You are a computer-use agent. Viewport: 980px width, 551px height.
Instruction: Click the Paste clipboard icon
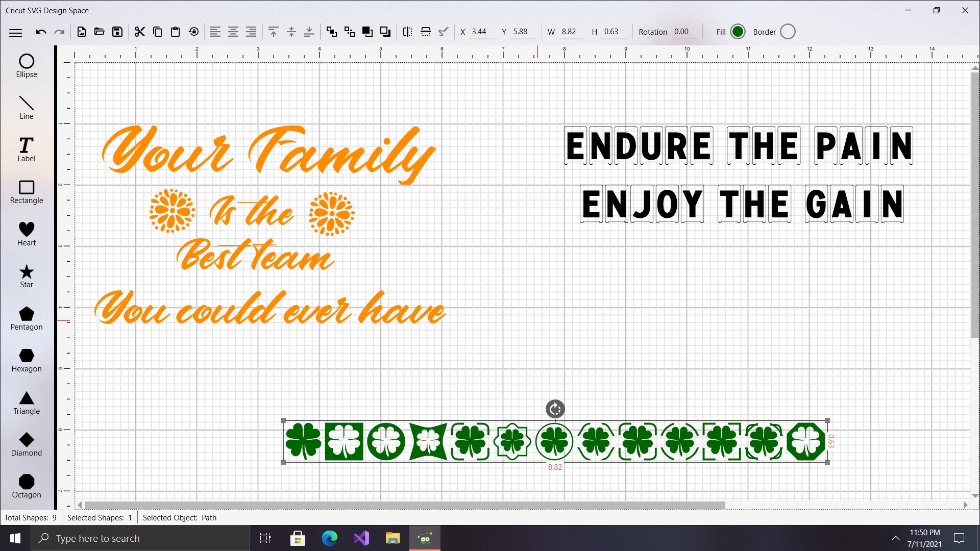click(175, 32)
